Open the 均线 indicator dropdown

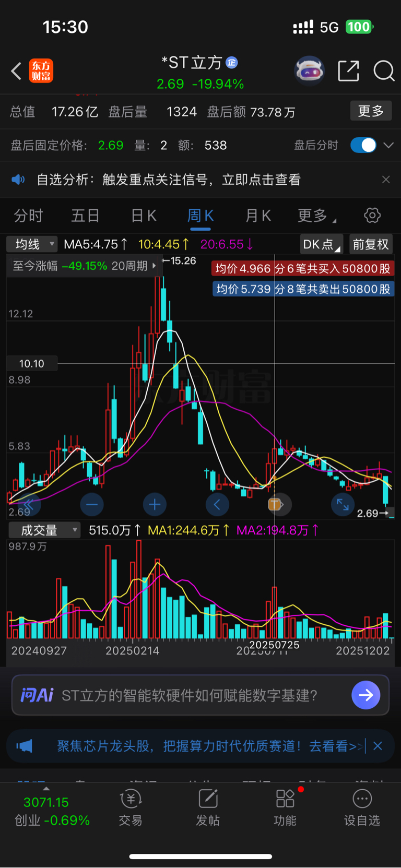pos(32,244)
